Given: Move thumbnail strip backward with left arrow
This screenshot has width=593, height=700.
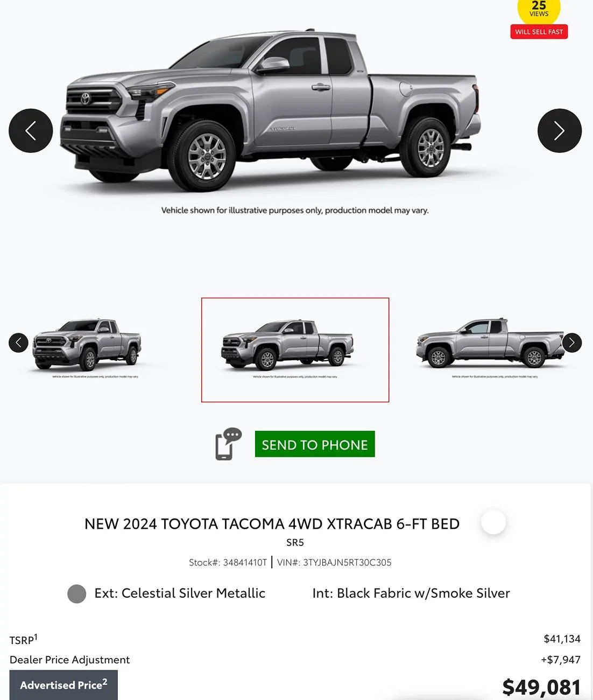Looking at the screenshot, I should (18, 342).
